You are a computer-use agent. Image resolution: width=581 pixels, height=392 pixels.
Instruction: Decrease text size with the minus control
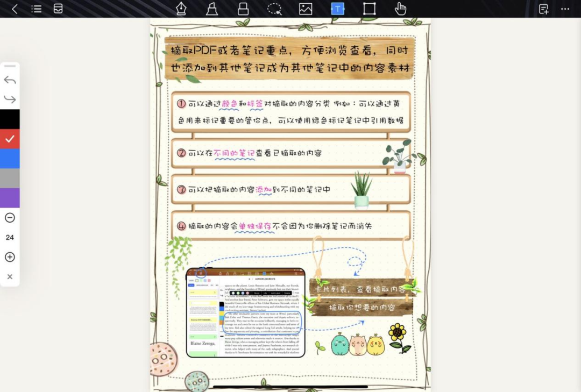[10, 218]
